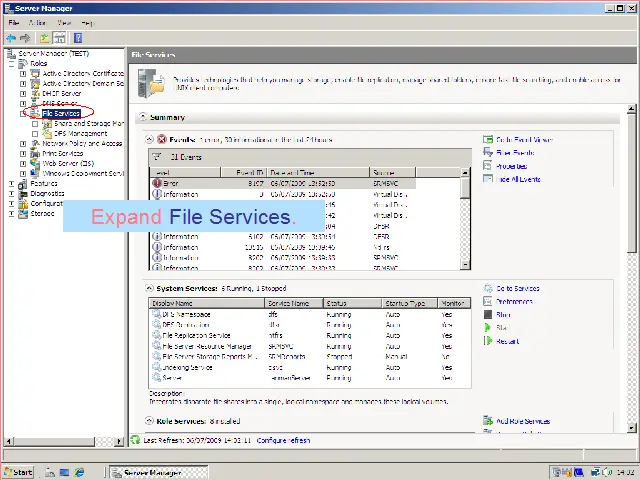The width and height of the screenshot is (640, 480).
Task: Click the Share and Storage Management icon
Action: [x=47, y=124]
